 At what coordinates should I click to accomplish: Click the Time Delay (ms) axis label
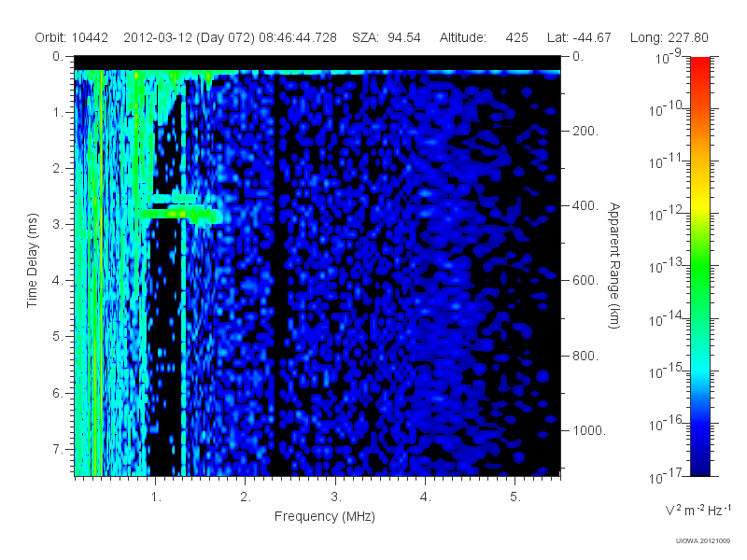tap(32, 260)
